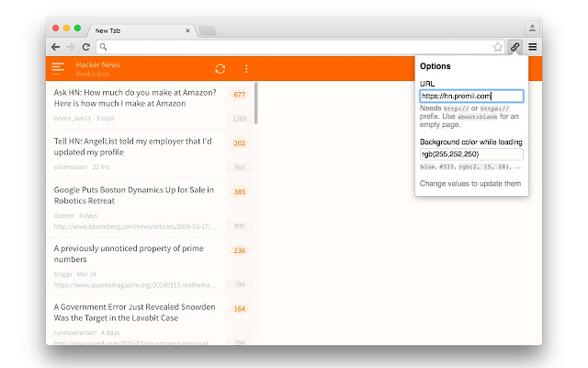Open the 'How much do you make at Amazon' story

pos(135,98)
